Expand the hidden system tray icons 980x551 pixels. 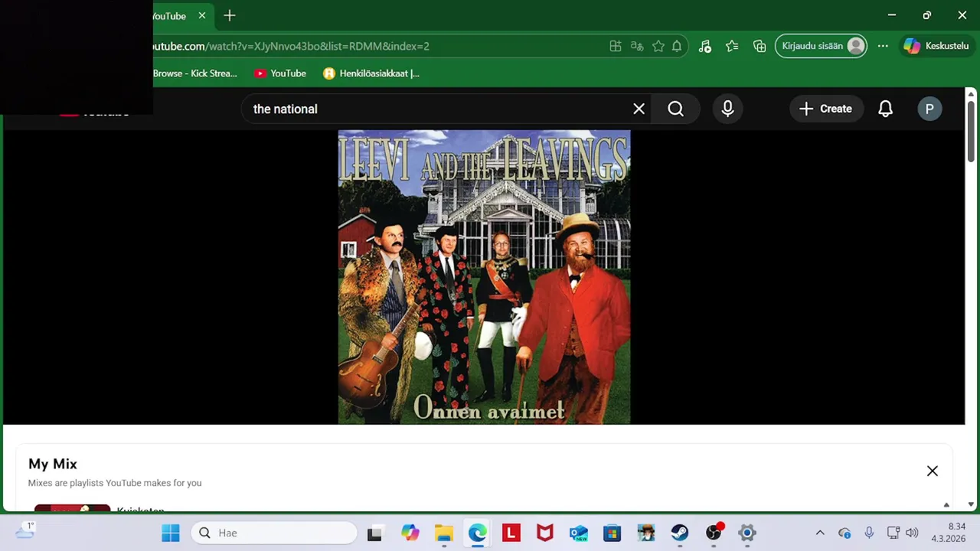click(820, 533)
